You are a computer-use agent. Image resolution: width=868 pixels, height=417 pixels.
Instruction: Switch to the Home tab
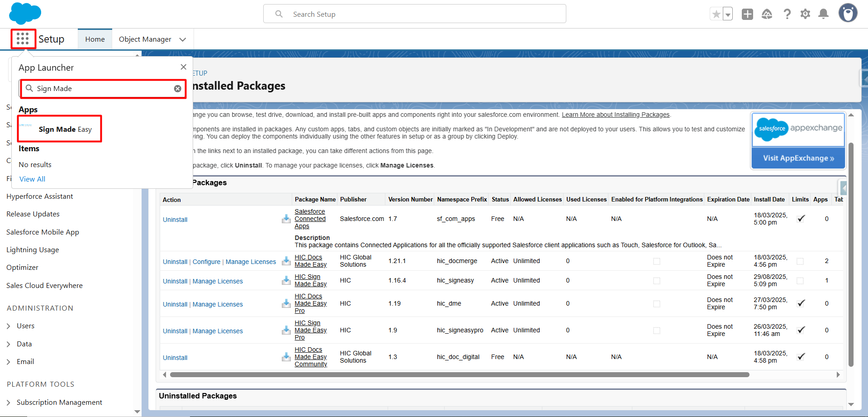coord(95,39)
